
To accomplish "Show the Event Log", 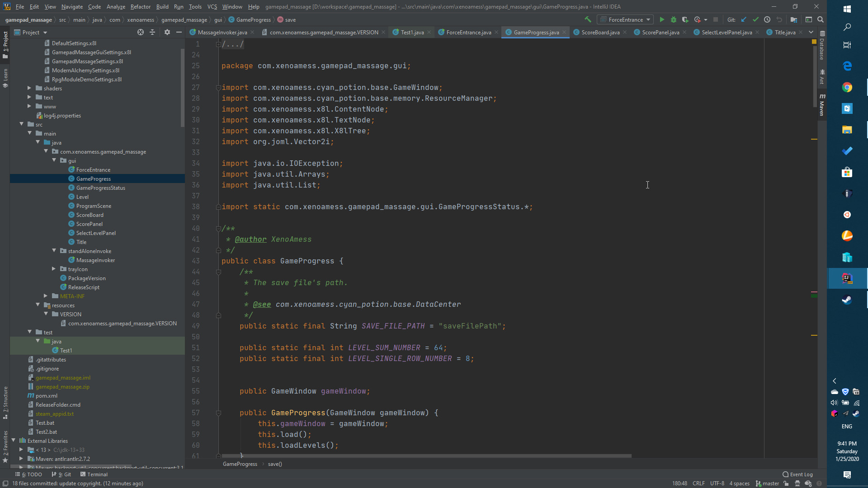I will click(x=798, y=474).
